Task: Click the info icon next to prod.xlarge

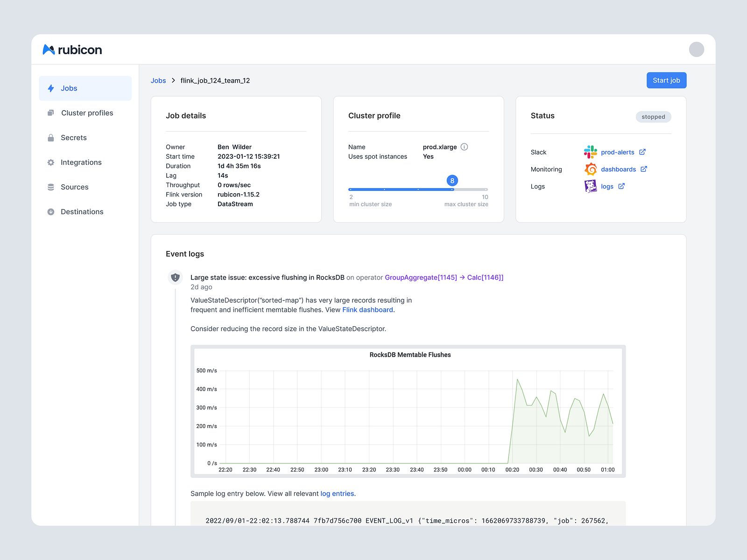Action: click(x=464, y=147)
